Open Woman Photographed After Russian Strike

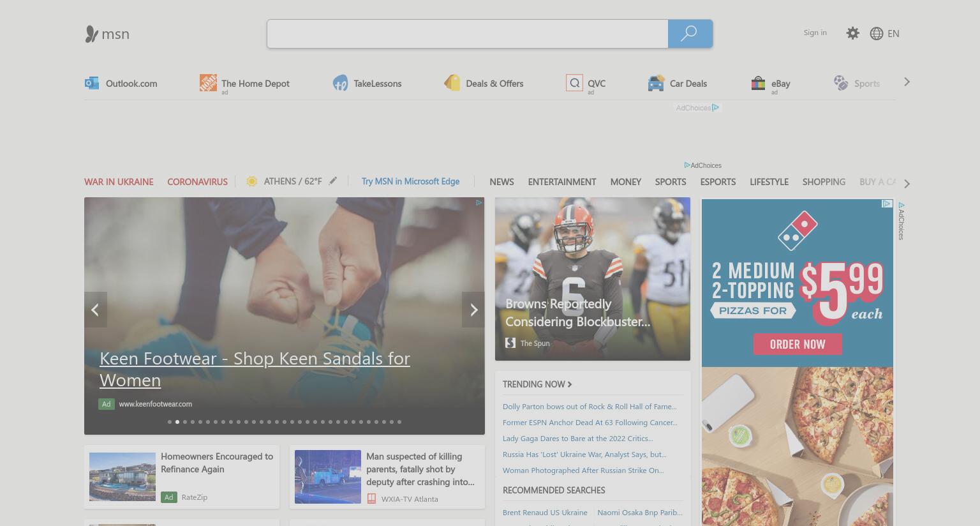click(583, 470)
